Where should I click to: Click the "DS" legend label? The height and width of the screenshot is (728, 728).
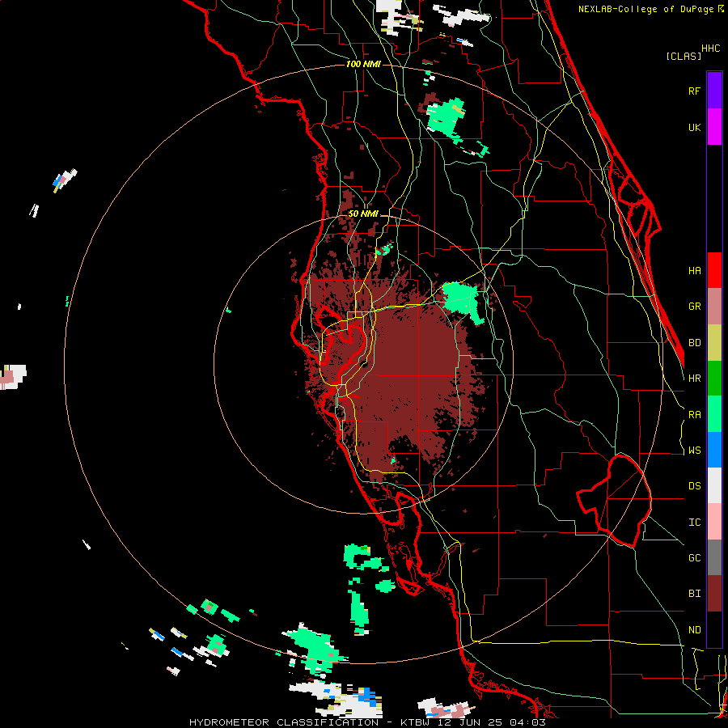click(694, 486)
